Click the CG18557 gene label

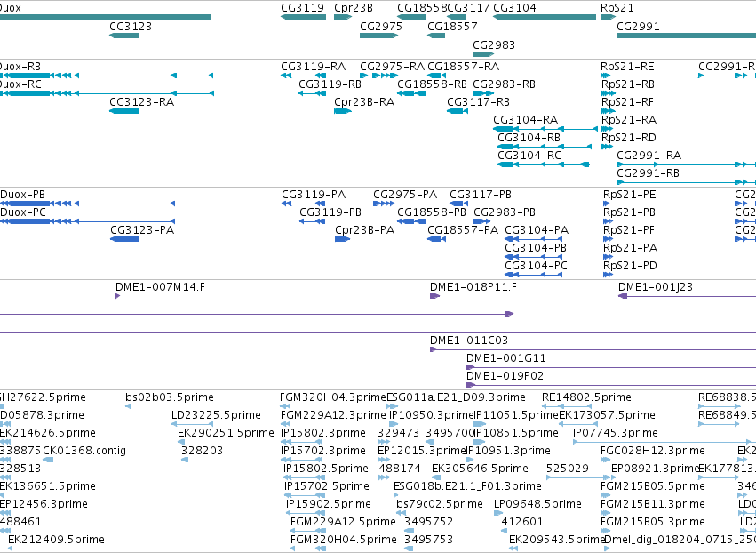coord(452,27)
